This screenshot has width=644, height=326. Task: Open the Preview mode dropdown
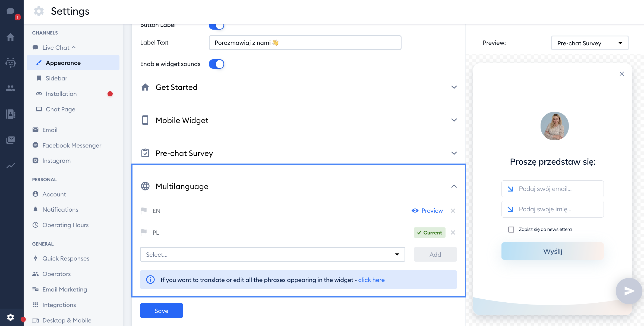590,43
